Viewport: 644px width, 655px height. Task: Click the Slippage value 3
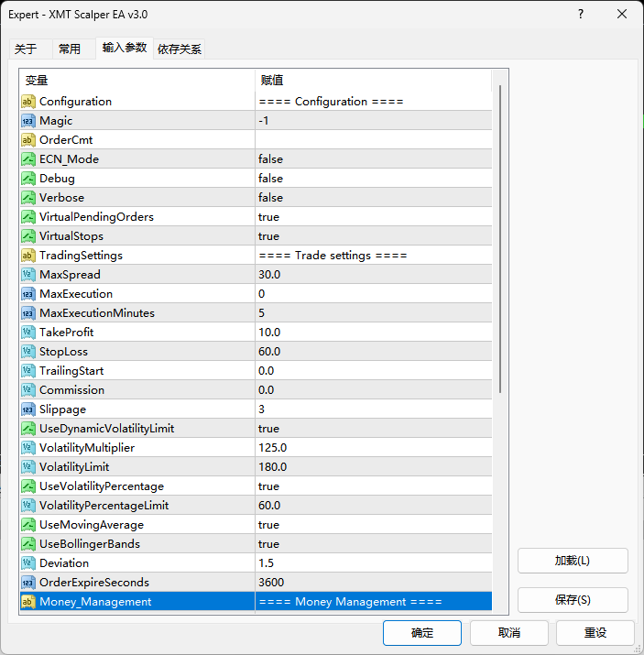[261, 409]
